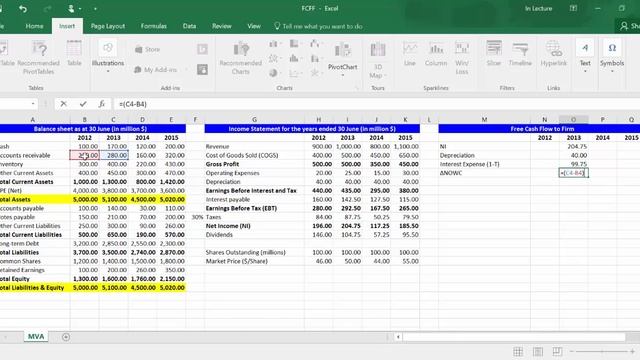The height and width of the screenshot is (360, 640).
Task: Open the Office Store add-ins
Action: pos(148,49)
